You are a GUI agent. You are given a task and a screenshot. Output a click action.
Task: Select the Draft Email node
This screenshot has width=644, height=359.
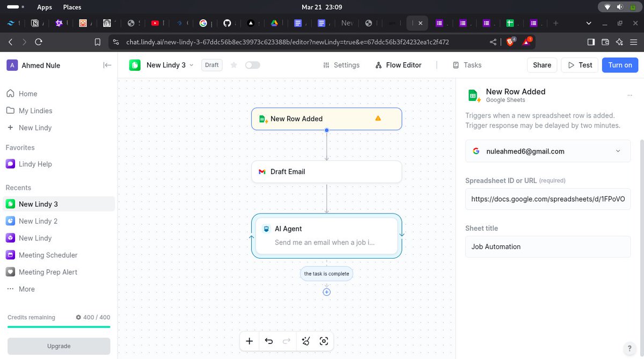click(x=326, y=172)
